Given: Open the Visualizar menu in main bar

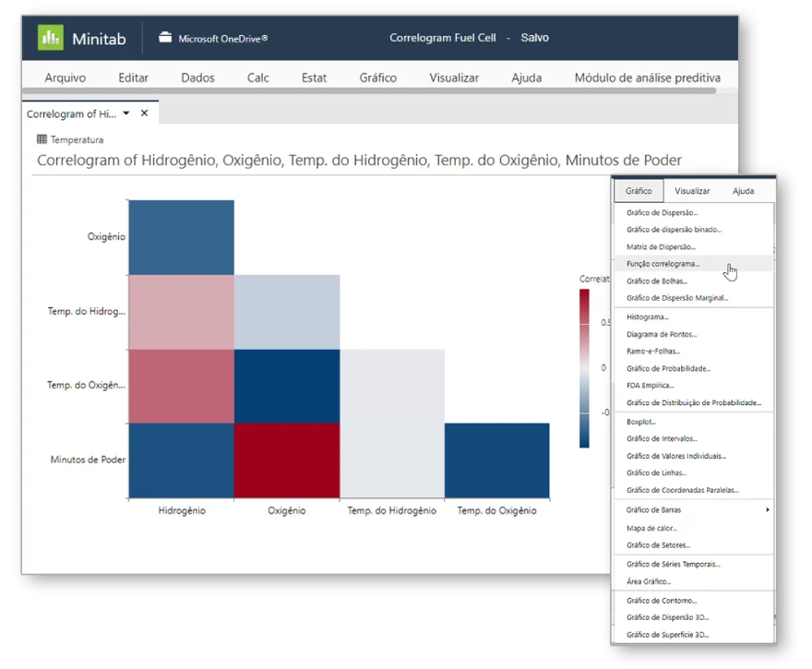Looking at the screenshot, I should tap(454, 78).
